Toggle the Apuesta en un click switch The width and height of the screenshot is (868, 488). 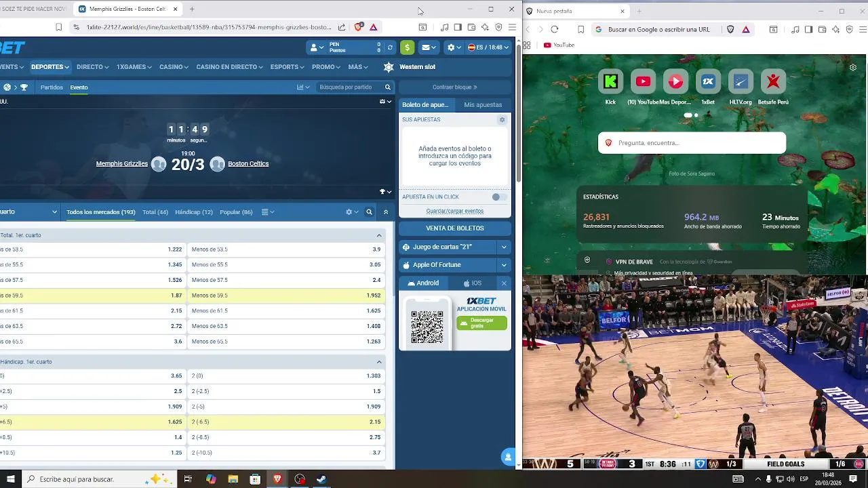(x=499, y=197)
